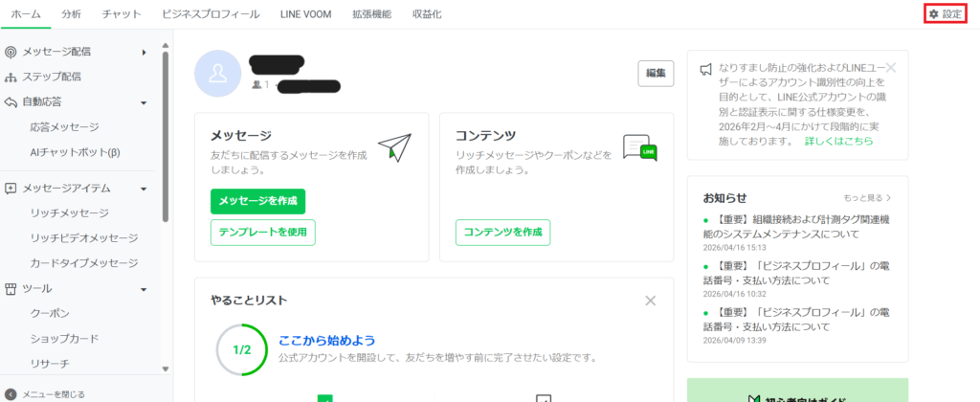
Task: Click the paper airplane message icon
Action: pyautogui.click(x=393, y=148)
